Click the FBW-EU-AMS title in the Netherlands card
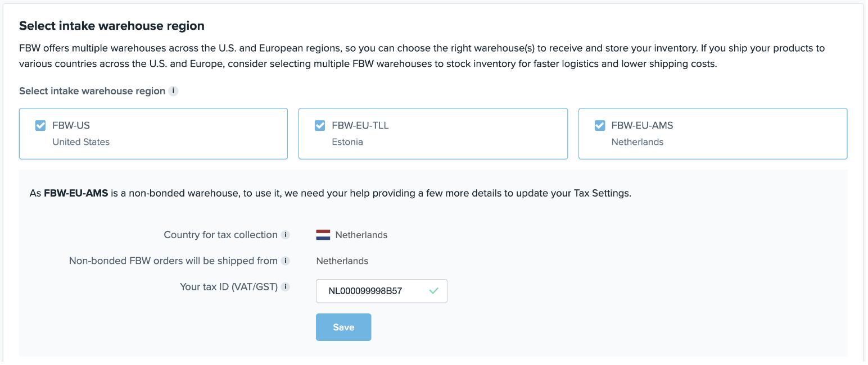The image size is (868, 365). tap(642, 125)
